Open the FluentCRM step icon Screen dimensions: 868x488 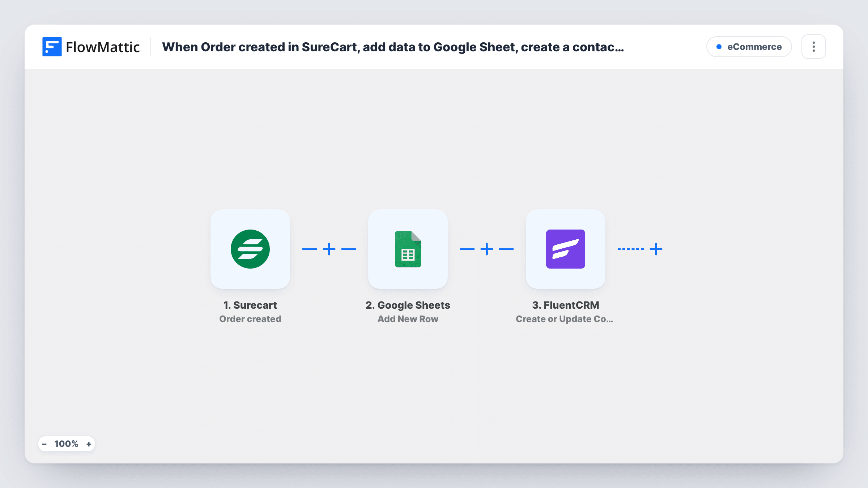click(x=565, y=249)
